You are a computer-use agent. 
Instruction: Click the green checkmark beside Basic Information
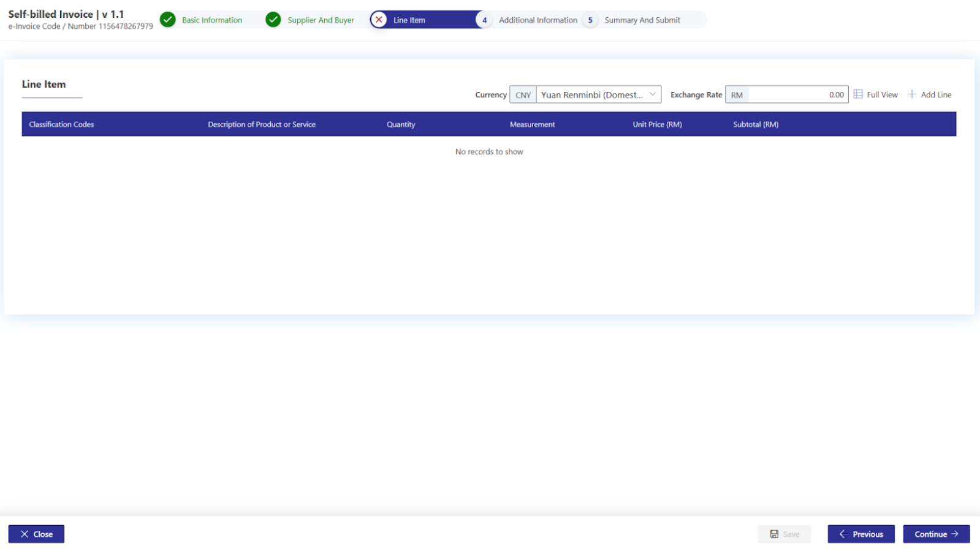coord(167,20)
